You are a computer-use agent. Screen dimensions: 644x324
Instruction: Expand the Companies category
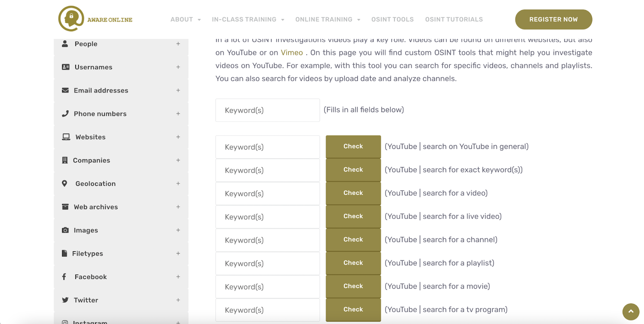(178, 160)
